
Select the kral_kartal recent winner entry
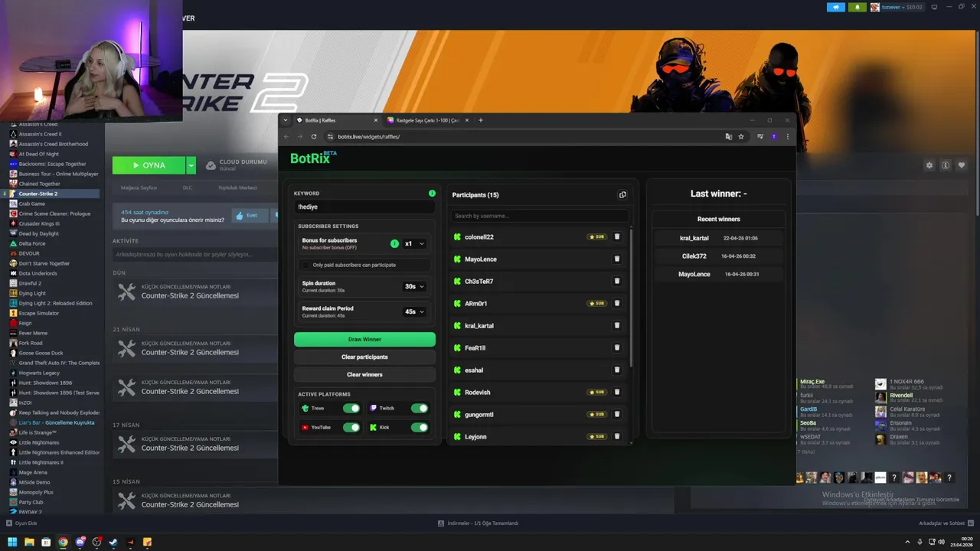click(x=718, y=238)
